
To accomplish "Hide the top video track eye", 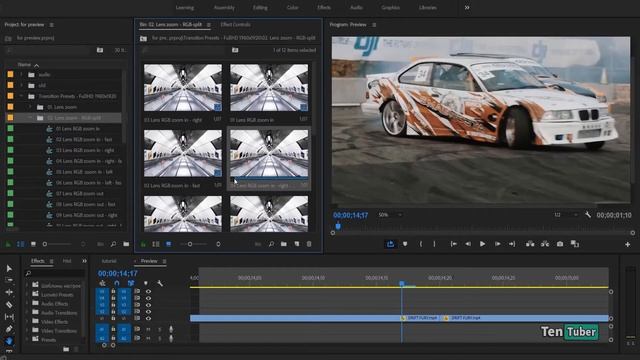I will [148, 291].
